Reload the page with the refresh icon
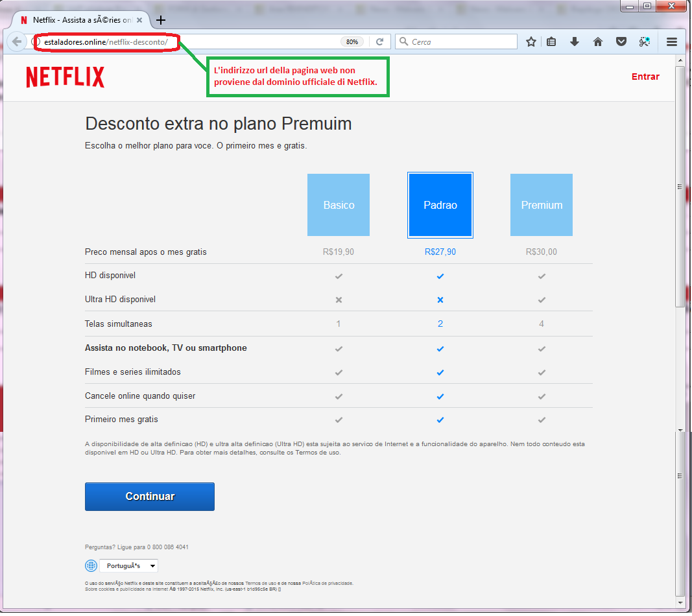 [x=379, y=42]
